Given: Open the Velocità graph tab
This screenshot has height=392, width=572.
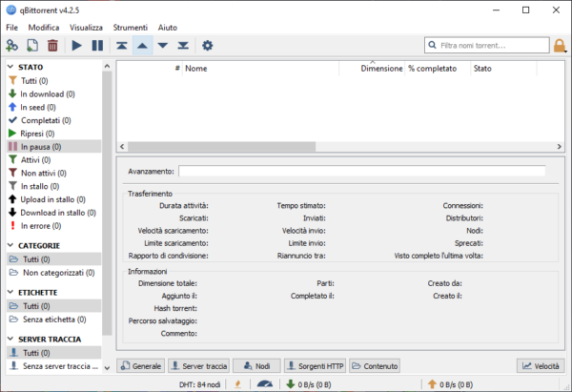Looking at the screenshot, I should click(541, 365).
